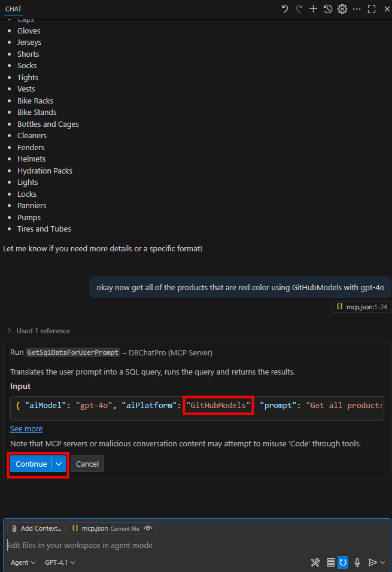The height and width of the screenshot is (572, 392).
Task: Click the Pumps list item
Action: [x=29, y=218]
